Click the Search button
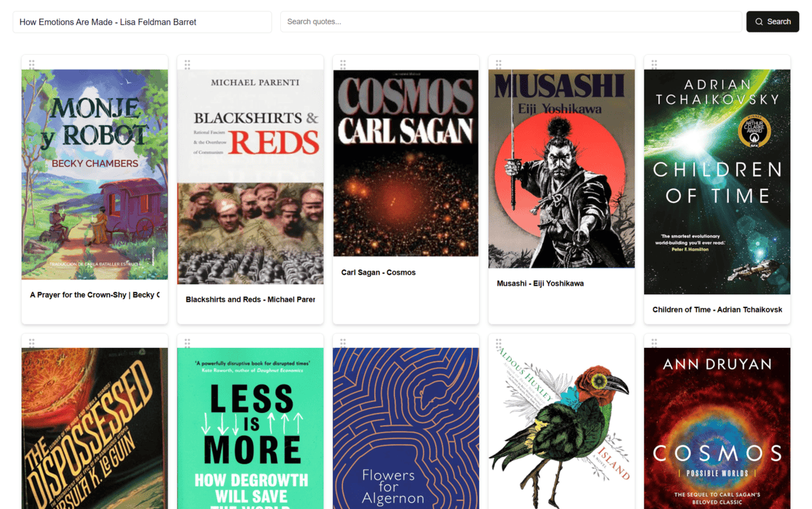812x509 pixels. tap(773, 22)
